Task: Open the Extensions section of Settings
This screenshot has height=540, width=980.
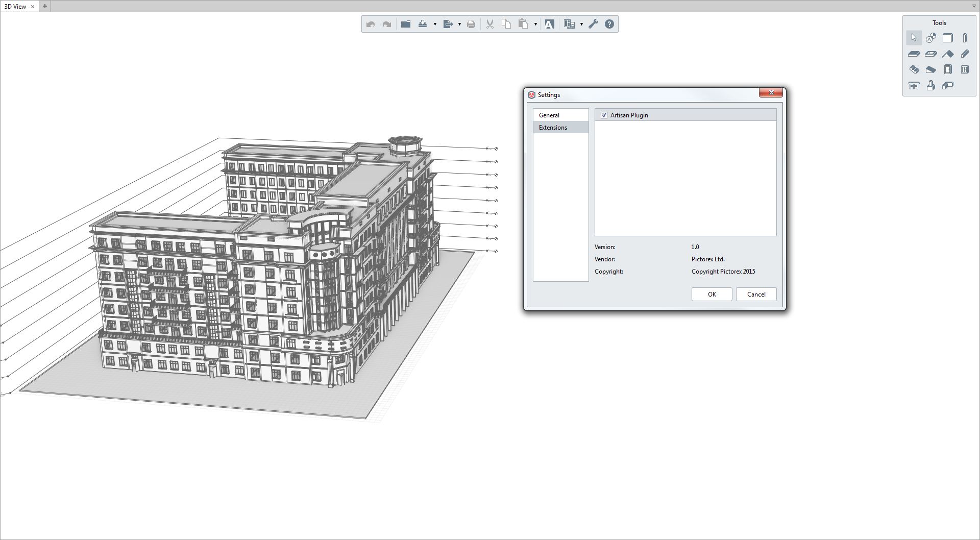Action: click(553, 127)
